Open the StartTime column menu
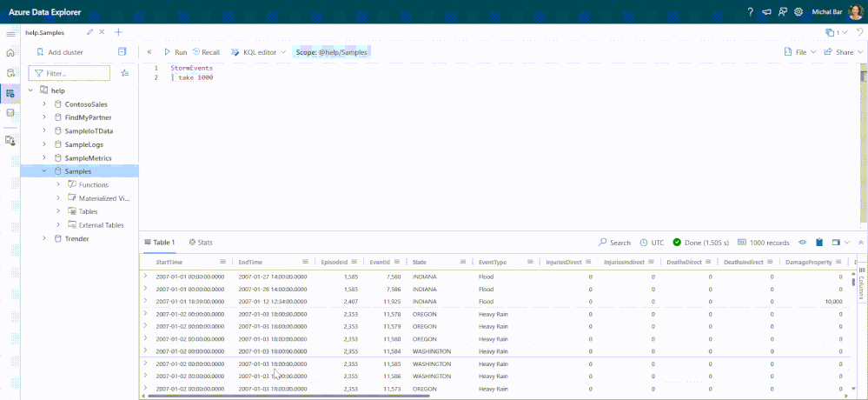 (x=223, y=262)
